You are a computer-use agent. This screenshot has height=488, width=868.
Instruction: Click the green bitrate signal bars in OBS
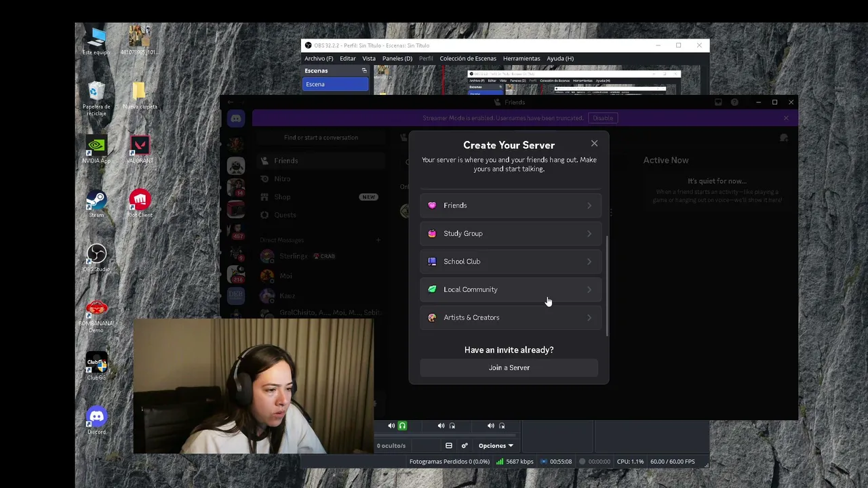pyautogui.click(x=500, y=462)
